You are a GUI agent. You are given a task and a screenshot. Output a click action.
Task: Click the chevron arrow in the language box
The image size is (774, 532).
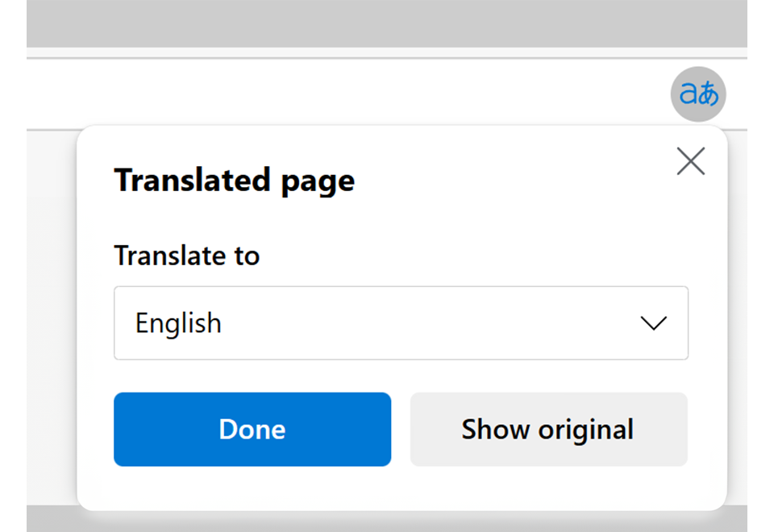coord(652,323)
